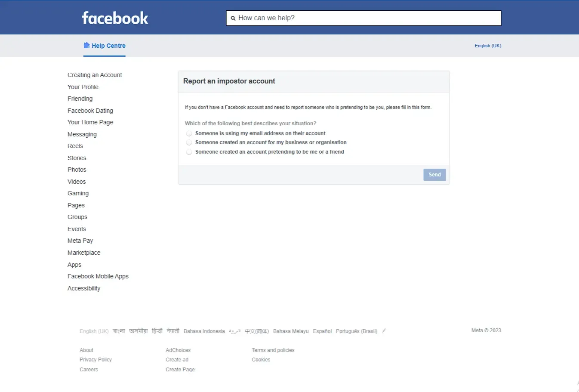Click the 'If you don't have a Facebook account' notice
The image size is (579, 392).
[x=308, y=107]
